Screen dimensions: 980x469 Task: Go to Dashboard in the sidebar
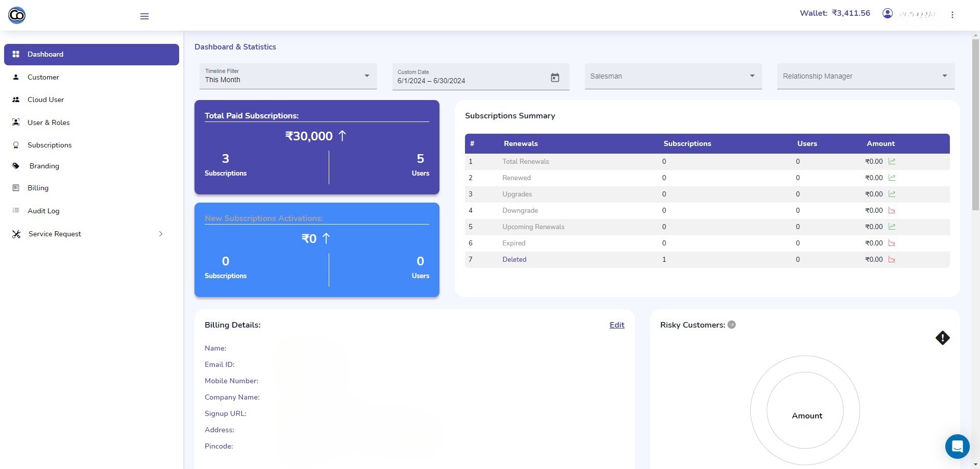point(91,54)
